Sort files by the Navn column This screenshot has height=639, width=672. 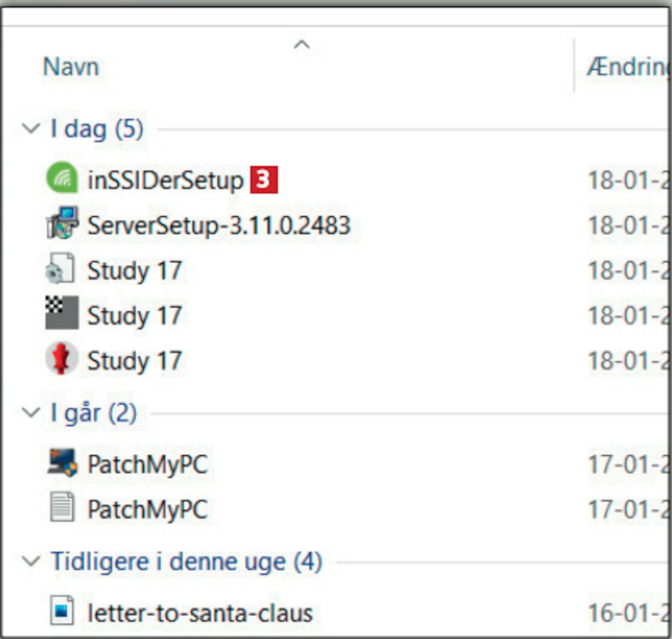click(x=71, y=67)
